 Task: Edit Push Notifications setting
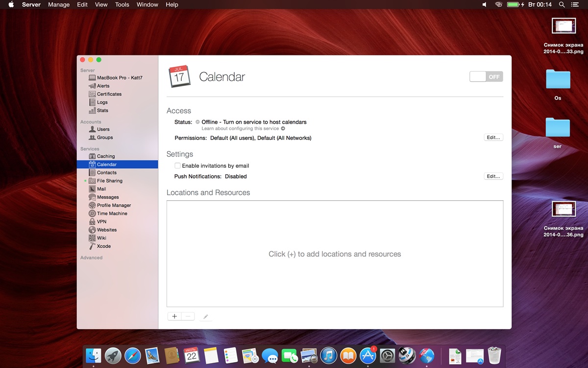pyautogui.click(x=493, y=176)
